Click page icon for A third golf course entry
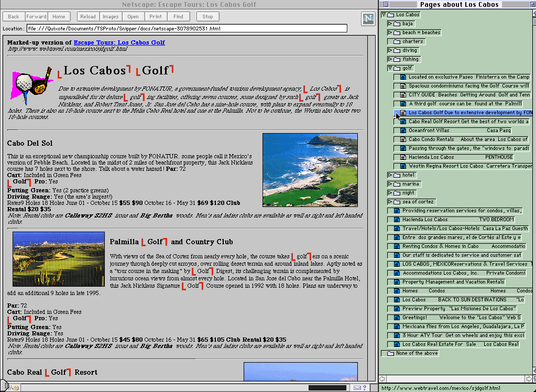The image size is (536, 392). point(403,104)
